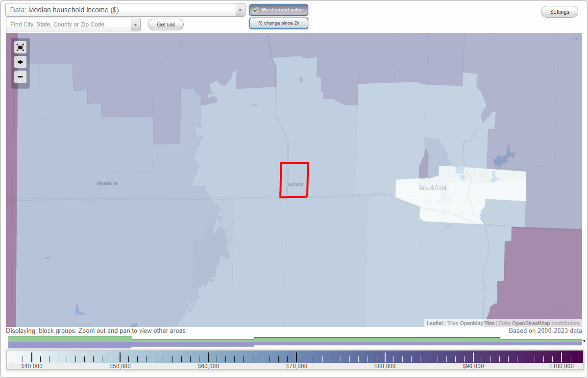Image resolution: width=588 pixels, height=378 pixels.
Task: Select the Brookfield region on the map
Action: (432, 188)
